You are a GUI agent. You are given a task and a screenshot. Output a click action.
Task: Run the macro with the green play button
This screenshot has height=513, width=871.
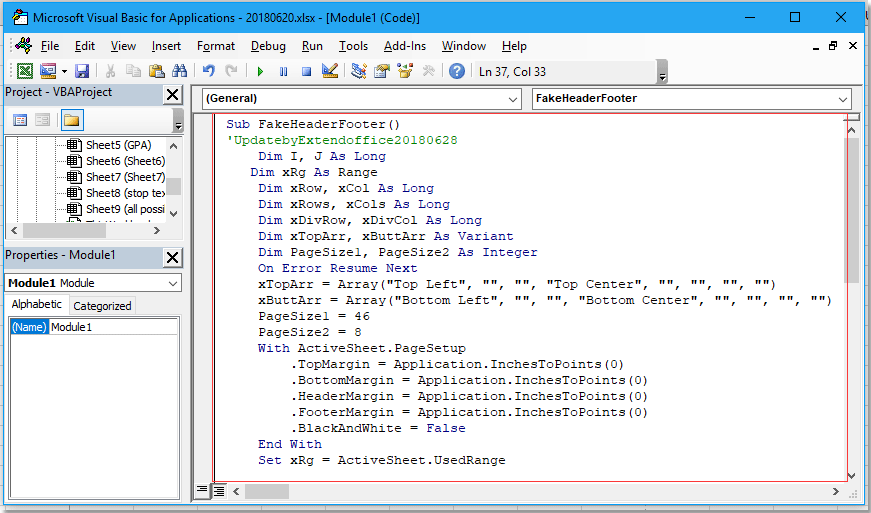[260, 71]
